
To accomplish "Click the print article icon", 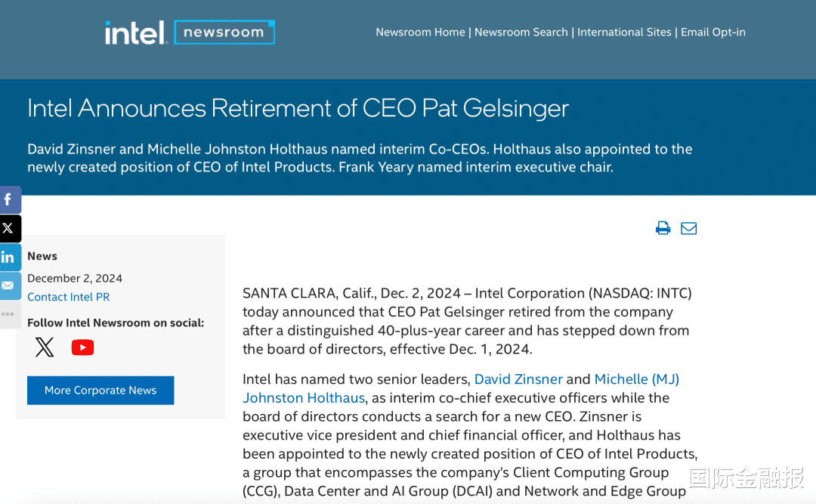I will click(x=663, y=228).
